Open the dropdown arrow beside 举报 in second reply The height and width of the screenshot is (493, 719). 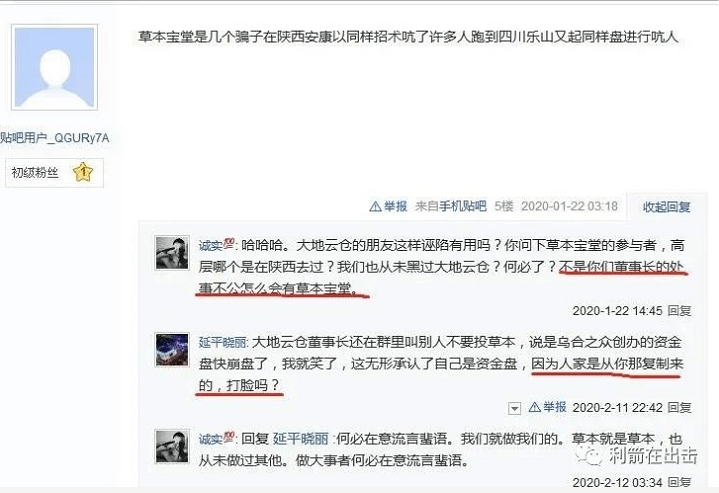click(x=514, y=408)
